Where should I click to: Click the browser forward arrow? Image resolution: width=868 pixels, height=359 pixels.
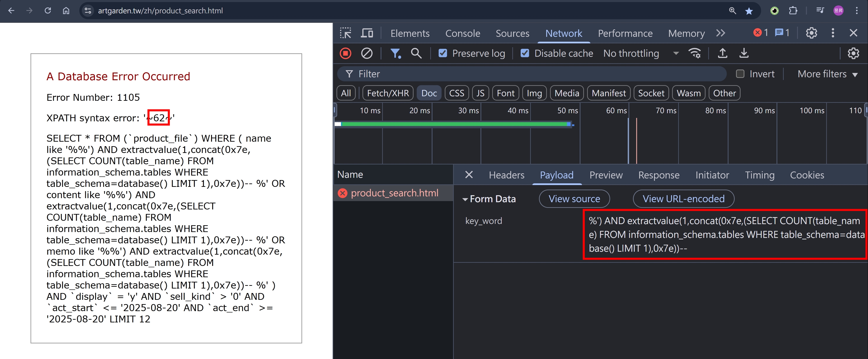pyautogui.click(x=30, y=11)
